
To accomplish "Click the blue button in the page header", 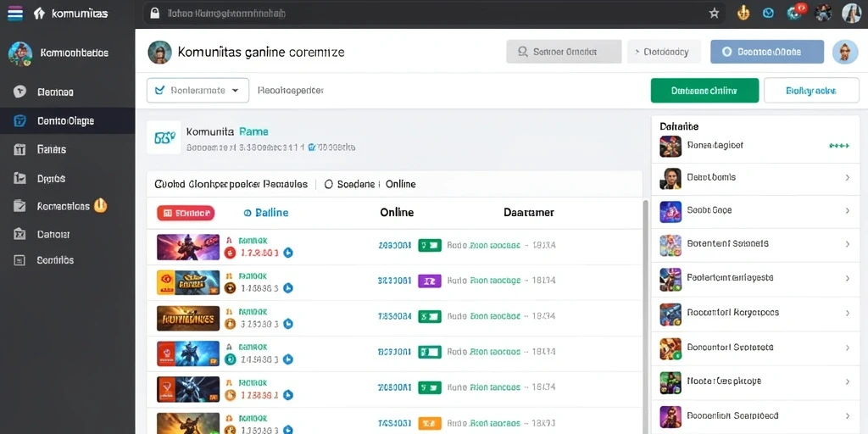I will coord(767,52).
